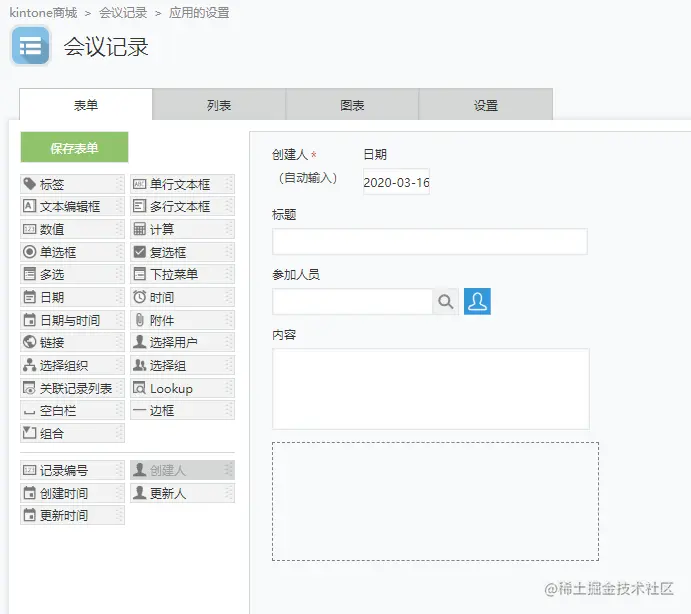Click the 参加人员 search magnifier icon
This screenshot has height=614, width=691.
[446, 301]
